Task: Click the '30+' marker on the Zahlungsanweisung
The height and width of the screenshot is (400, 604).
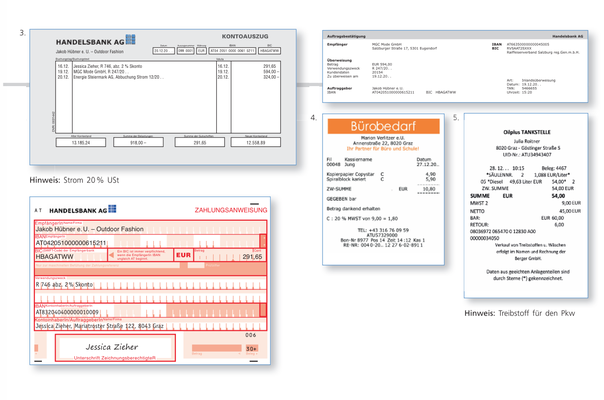Action: [252, 348]
